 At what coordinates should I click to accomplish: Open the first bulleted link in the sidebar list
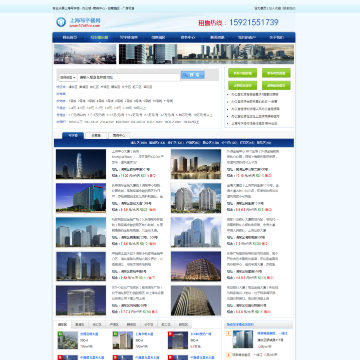coord(255,94)
